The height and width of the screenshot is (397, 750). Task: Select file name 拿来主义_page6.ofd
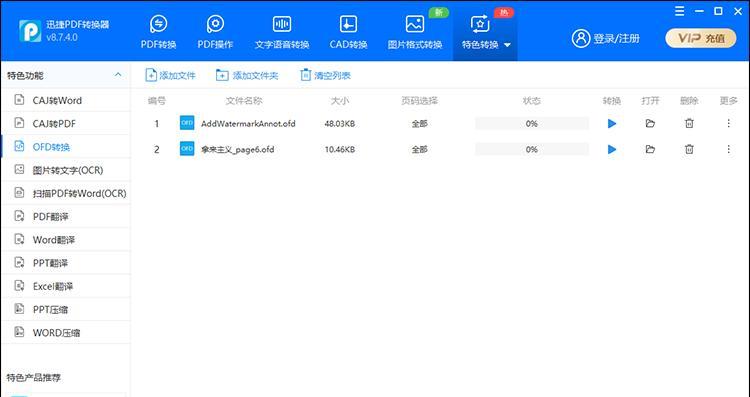click(x=238, y=150)
